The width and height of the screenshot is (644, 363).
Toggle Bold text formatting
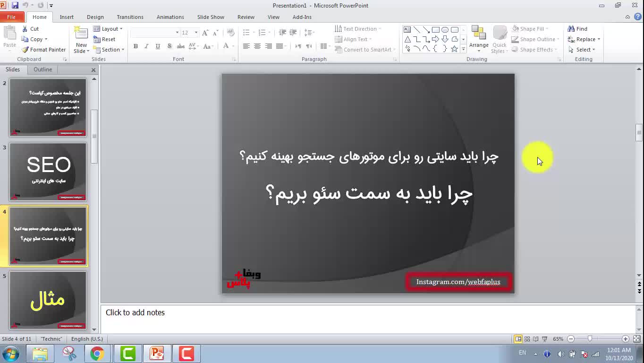[x=136, y=46]
